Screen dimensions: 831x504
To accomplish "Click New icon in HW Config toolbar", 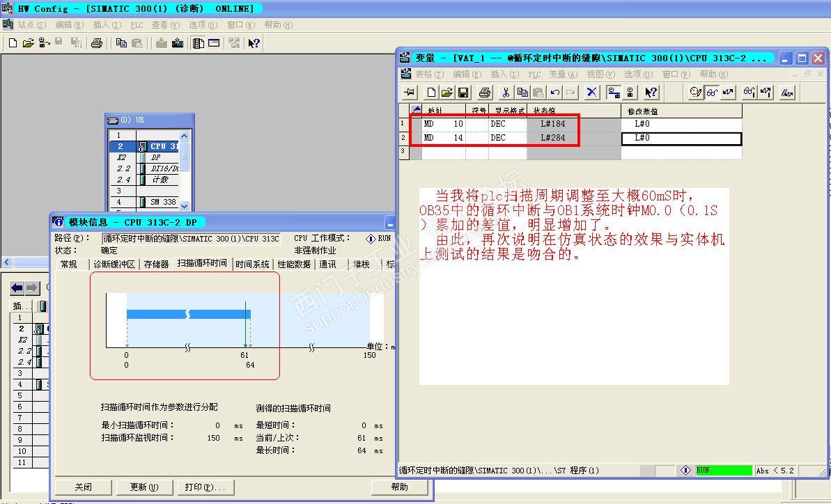I will pos(13,43).
